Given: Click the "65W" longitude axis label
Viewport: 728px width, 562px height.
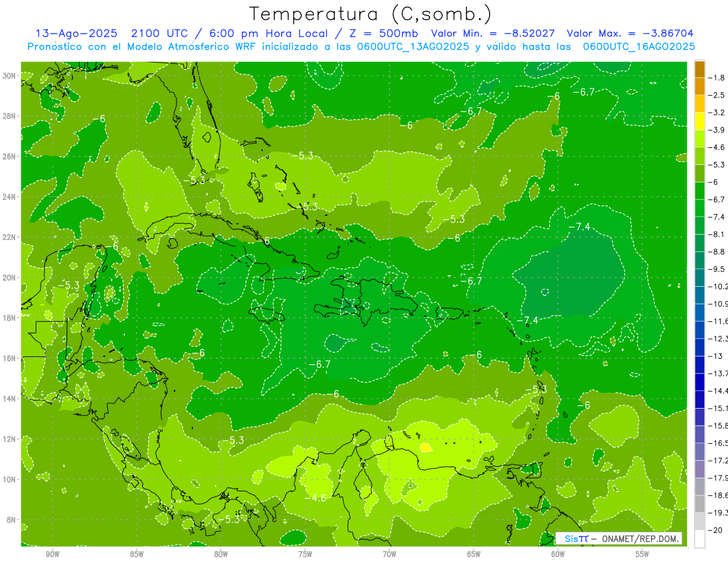Looking at the screenshot, I should [x=474, y=554].
